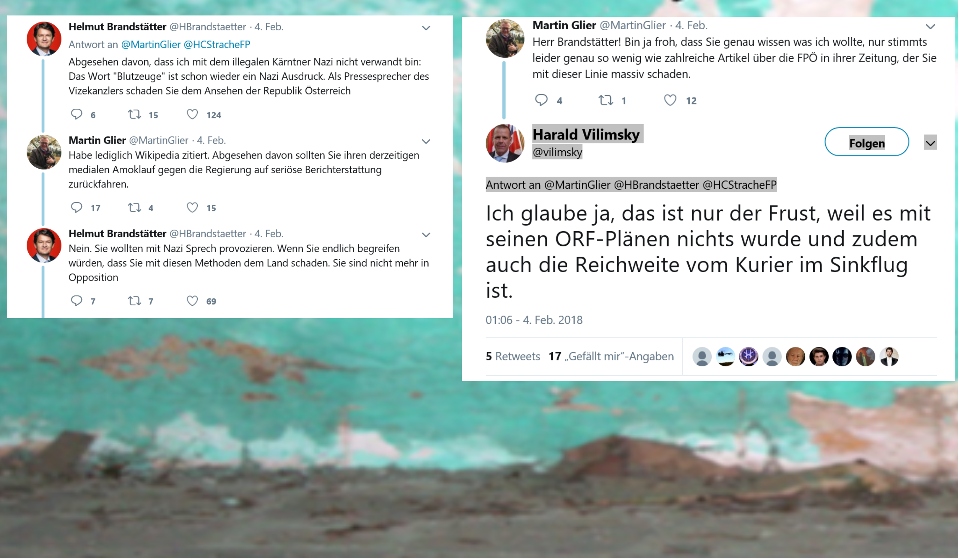Expand the chevron menu beside Folgen button
The height and width of the screenshot is (560, 958).
[930, 143]
